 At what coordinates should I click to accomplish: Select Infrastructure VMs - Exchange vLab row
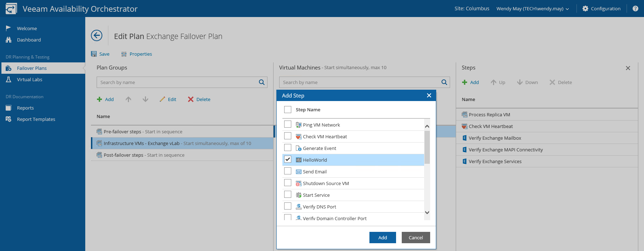[x=182, y=143]
